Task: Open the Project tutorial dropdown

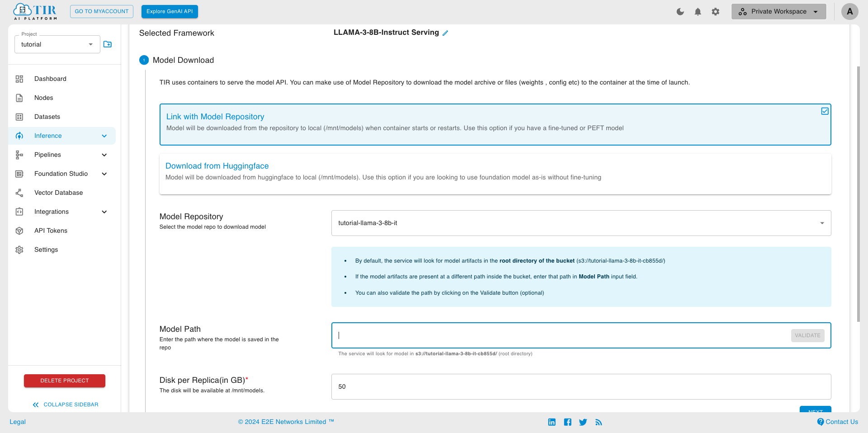Action: click(57, 44)
